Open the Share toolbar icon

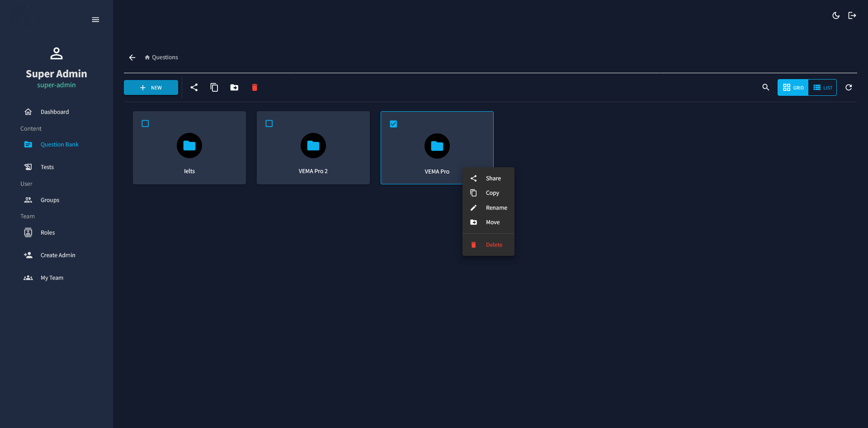tap(194, 87)
